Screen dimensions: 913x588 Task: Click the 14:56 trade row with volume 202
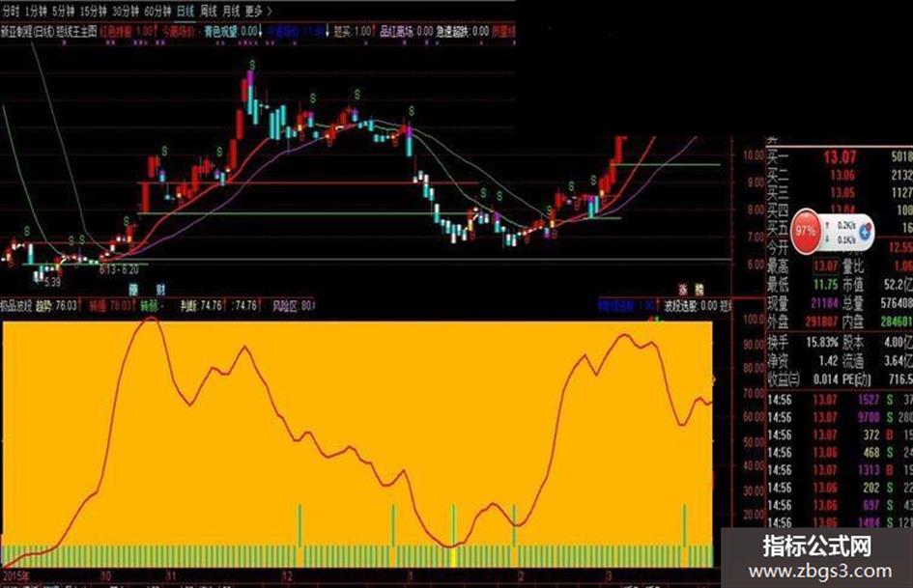[x=840, y=488]
